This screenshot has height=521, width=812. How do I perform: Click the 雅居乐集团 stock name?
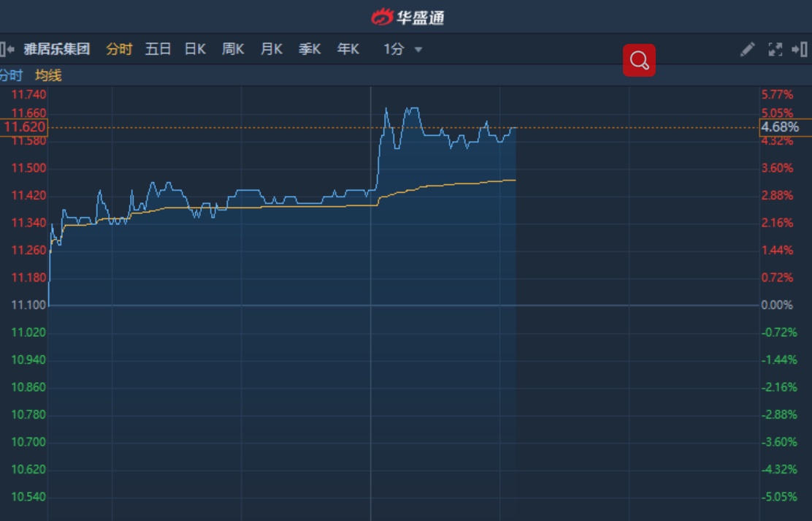(x=56, y=49)
